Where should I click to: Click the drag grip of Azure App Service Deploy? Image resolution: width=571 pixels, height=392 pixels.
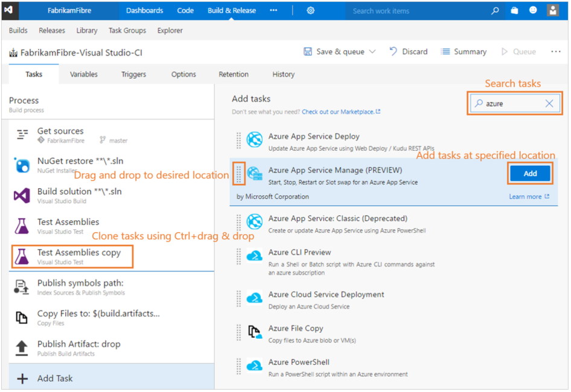tap(238, 141)
